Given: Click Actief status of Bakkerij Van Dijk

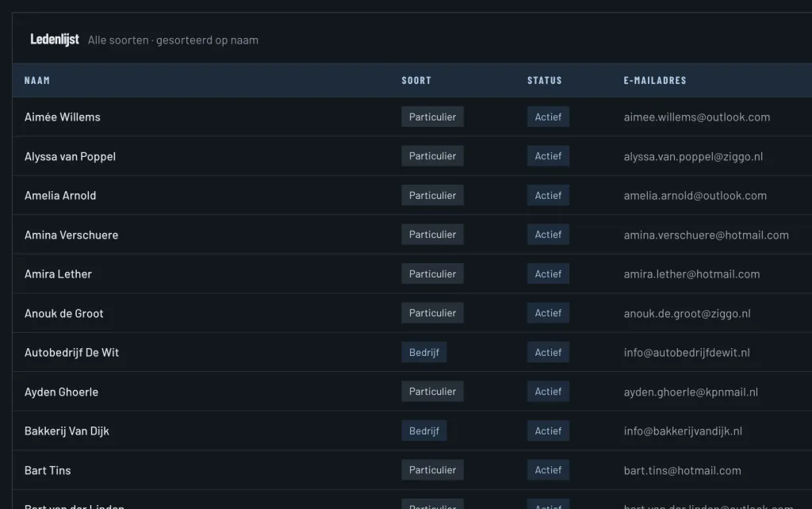Looking at the screenshot, I should tap(548, 431).
